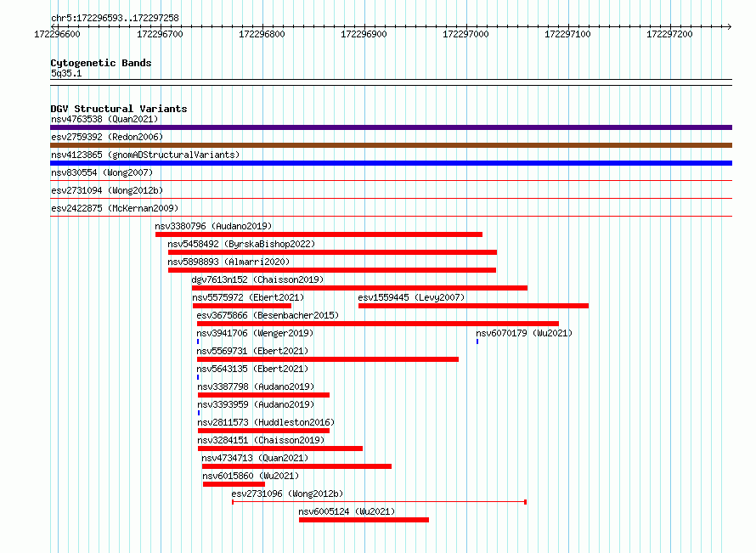Select the red bar under nsv3387798
This screenshot has width=756, height=553.
(x=263, y=395)
